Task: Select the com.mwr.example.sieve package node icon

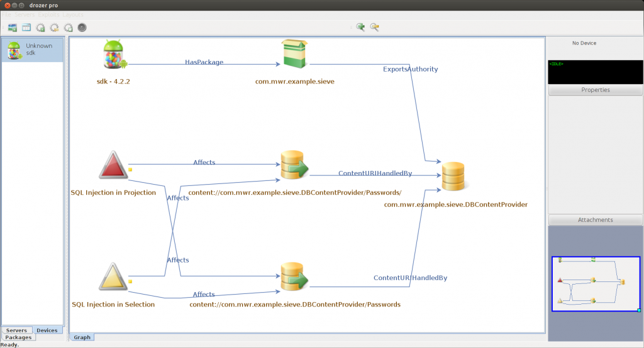Action: (294, 54)
